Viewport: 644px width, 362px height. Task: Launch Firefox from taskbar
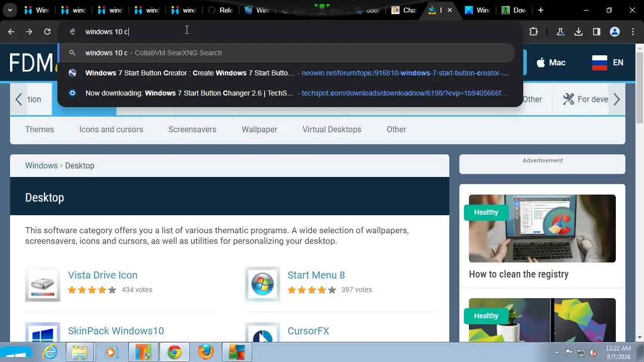pos(205,352)
